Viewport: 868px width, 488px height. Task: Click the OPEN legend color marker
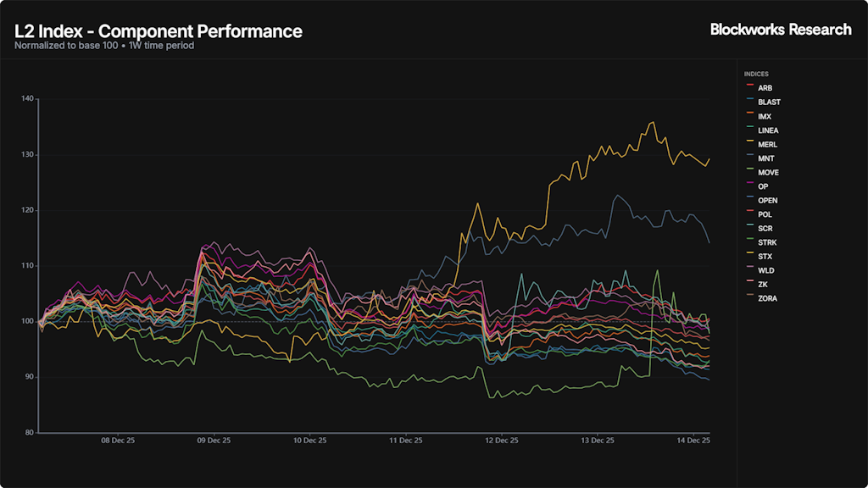click(749, 201)
